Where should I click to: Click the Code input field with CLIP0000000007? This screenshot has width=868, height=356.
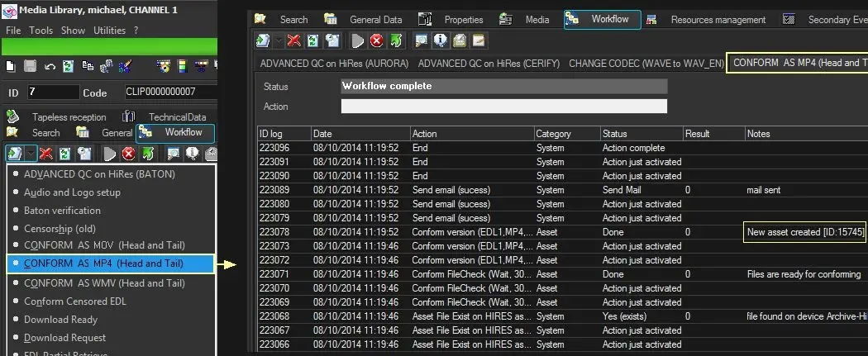point(169,93)
